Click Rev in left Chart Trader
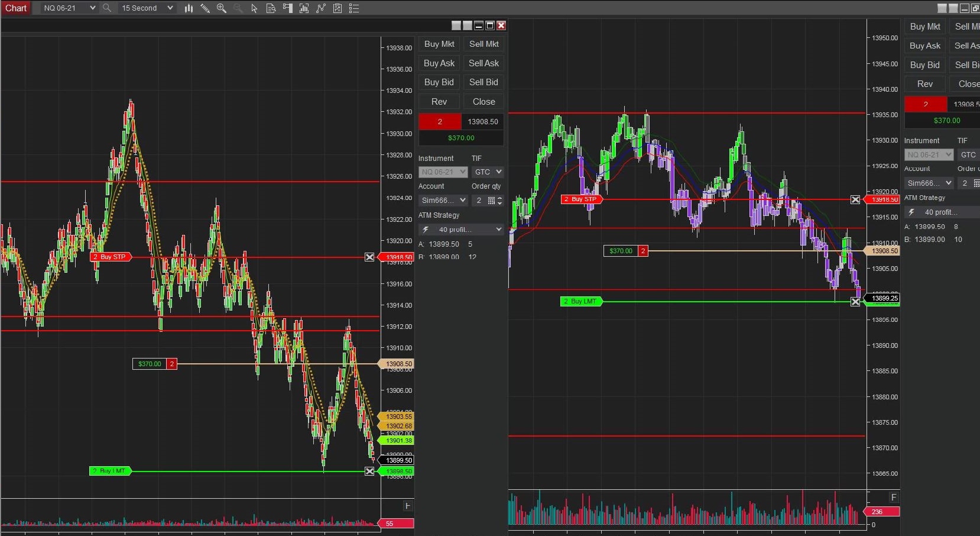The image size is (980, 536). coord(439,102)
